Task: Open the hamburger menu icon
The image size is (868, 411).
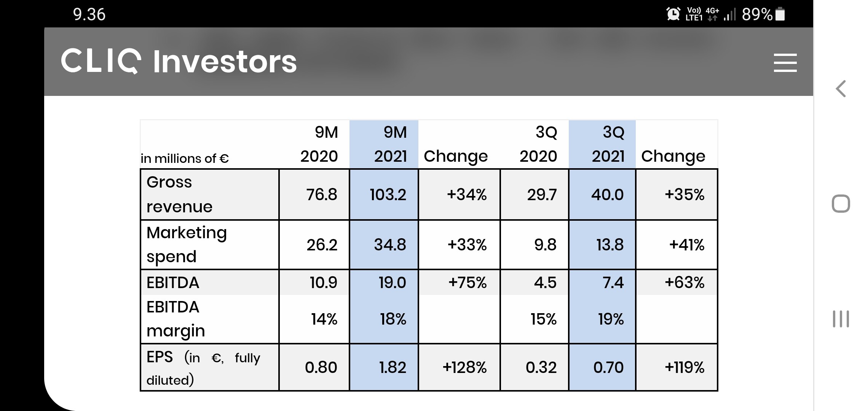Action: tap(785, 63)
